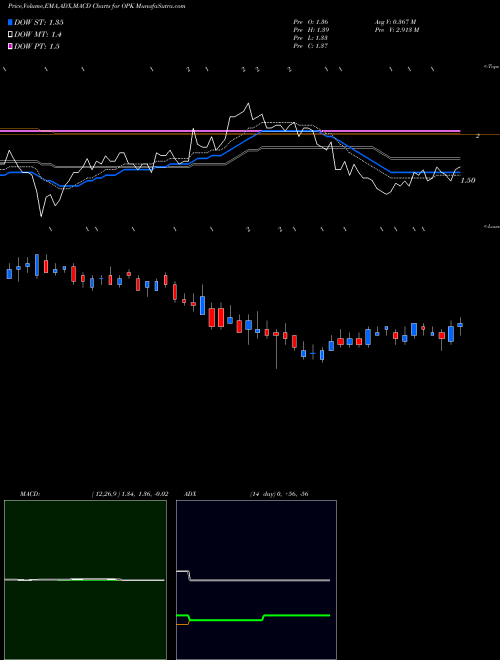Click the '1.50' price axis label
This screenshot has height=660, width=500.
coord(468,180)
